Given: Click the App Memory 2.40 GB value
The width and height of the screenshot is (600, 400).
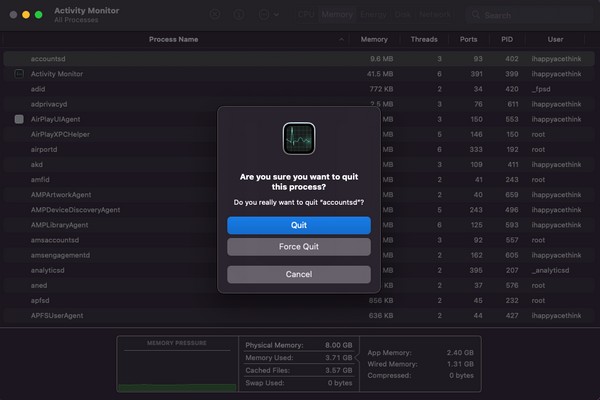Looking at the screenshot, I should tap(460, 353).
